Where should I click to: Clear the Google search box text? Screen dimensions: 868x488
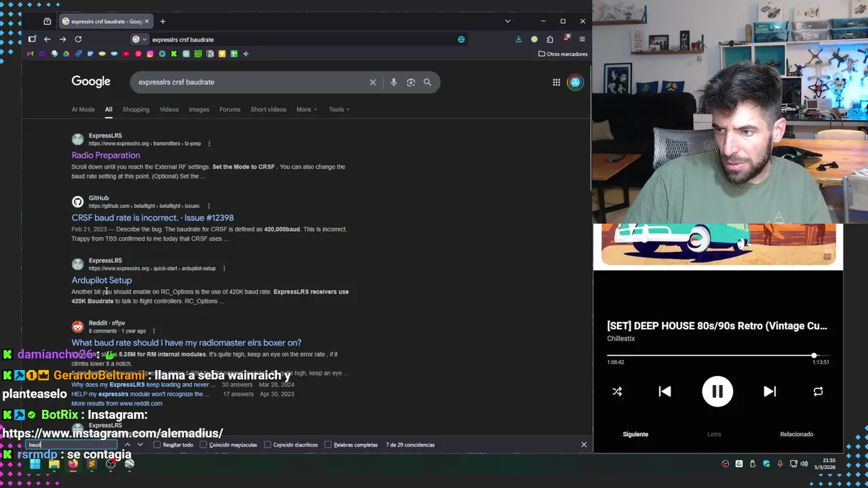pyautogui.click(x=372, y=82)
